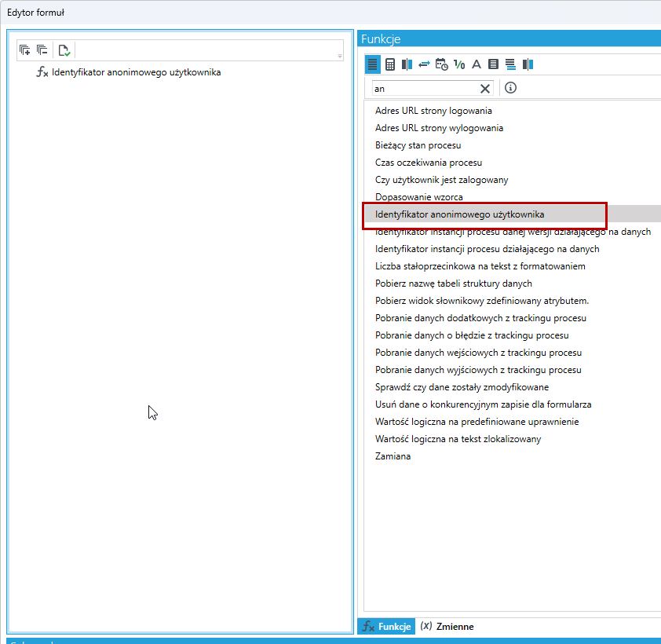The width and height of the screenshot is (661, 644).
Task: Select "Pobranie danych wyjściowych z trackingu procesu"
Action: click(x=478, y=370)
